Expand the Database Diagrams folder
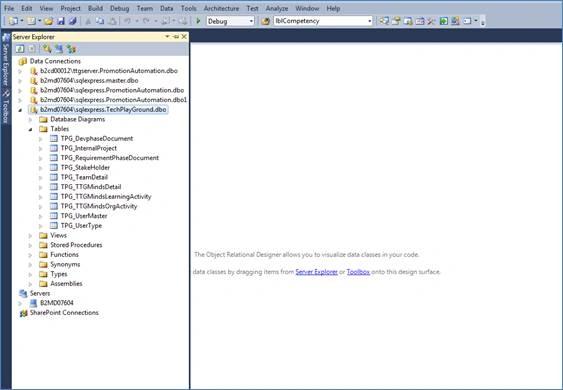563x390 pixels. point(31,120)
